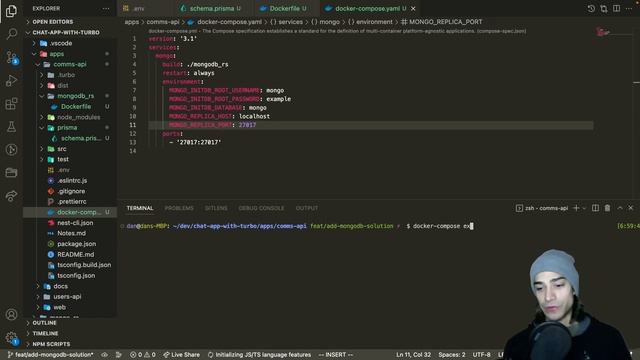
Task: Open the new terminal launch profile dropdown arrow
Action: click(x=584, y=208)
